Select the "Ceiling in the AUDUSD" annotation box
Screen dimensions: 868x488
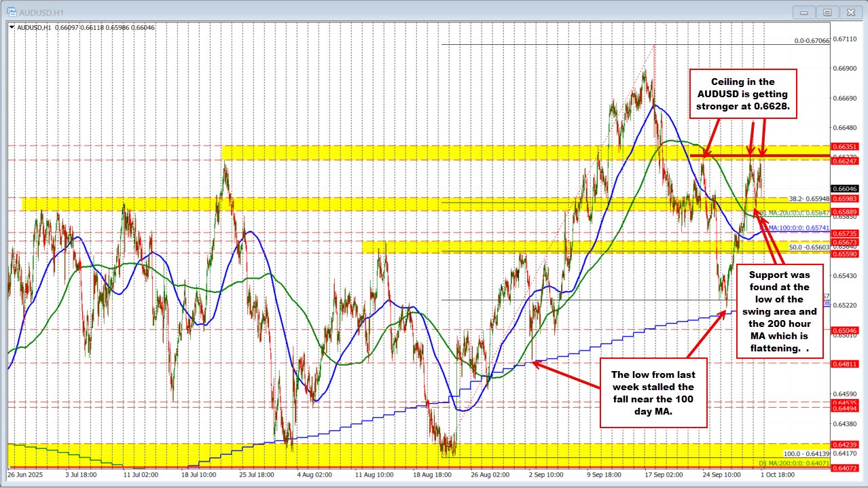pos(744,94)
